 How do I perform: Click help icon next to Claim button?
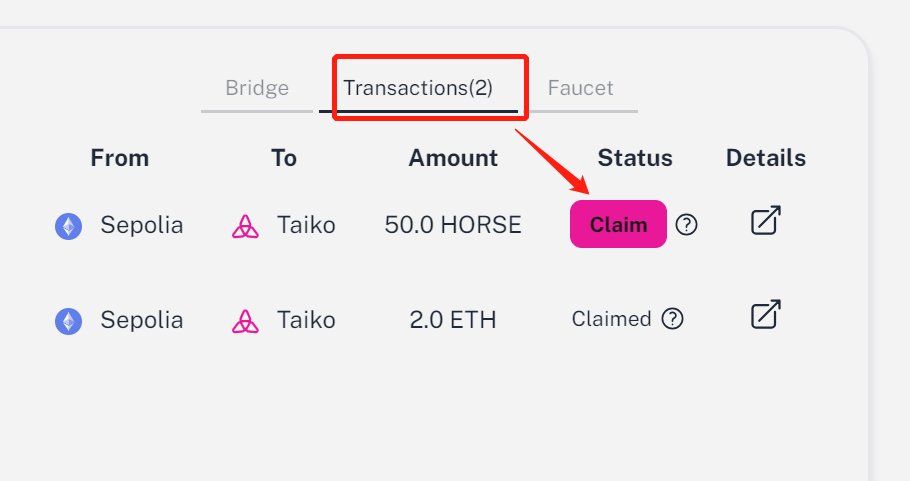click(686, 225)
